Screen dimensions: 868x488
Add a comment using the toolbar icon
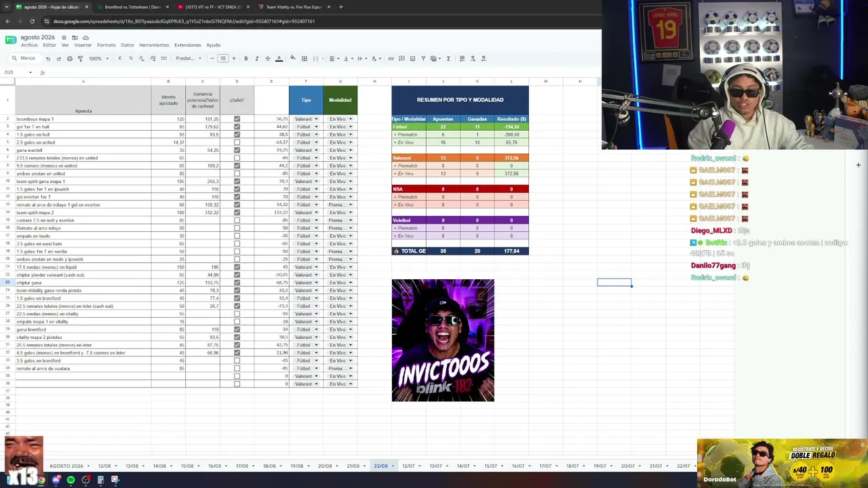tap(402, 58)
